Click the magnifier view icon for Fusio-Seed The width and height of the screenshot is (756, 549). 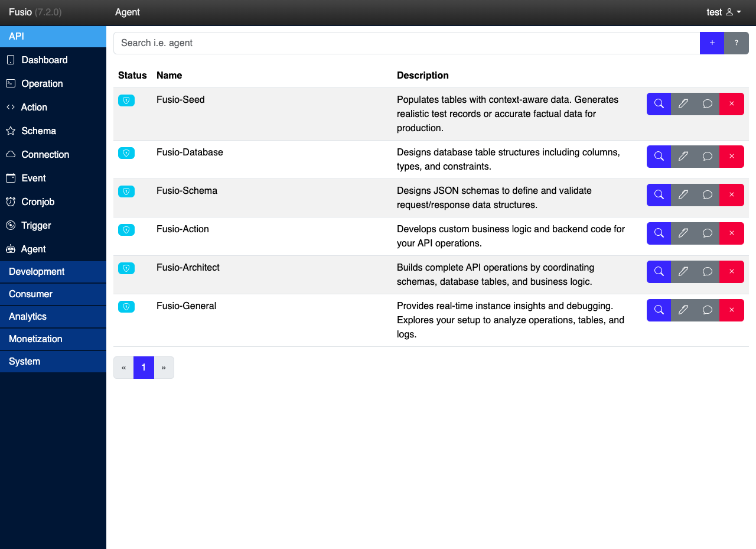click(x=659, y=104)
